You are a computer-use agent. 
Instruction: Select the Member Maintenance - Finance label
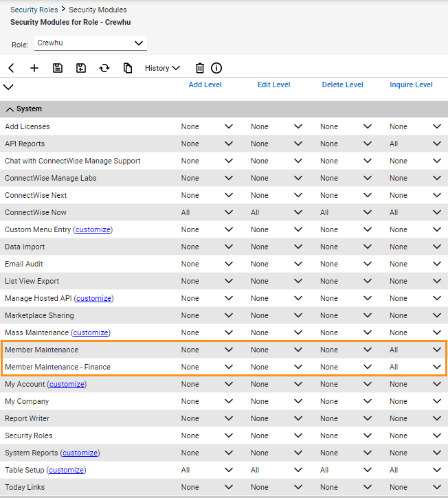click(x=58, y=367)
